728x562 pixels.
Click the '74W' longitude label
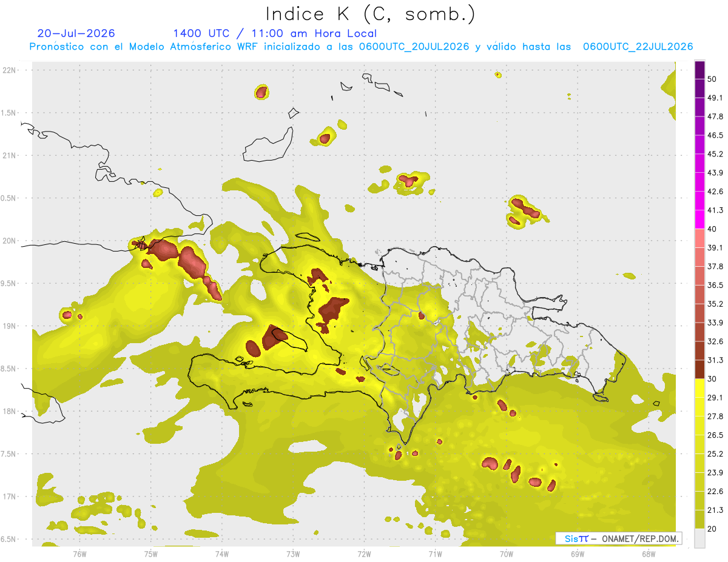(x=221, y=554)
